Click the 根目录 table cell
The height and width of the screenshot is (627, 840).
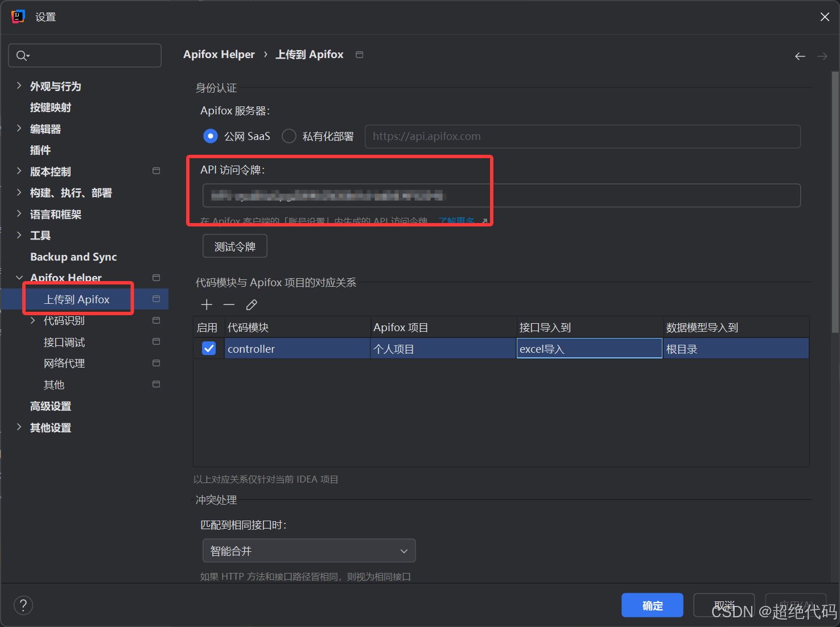pos(736,348)
